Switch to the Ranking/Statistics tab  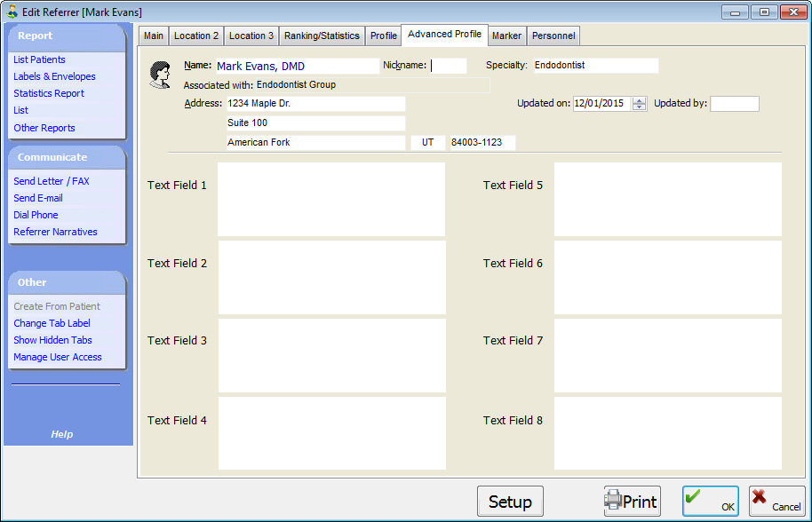pyautogui.click(x=322, y=36)
